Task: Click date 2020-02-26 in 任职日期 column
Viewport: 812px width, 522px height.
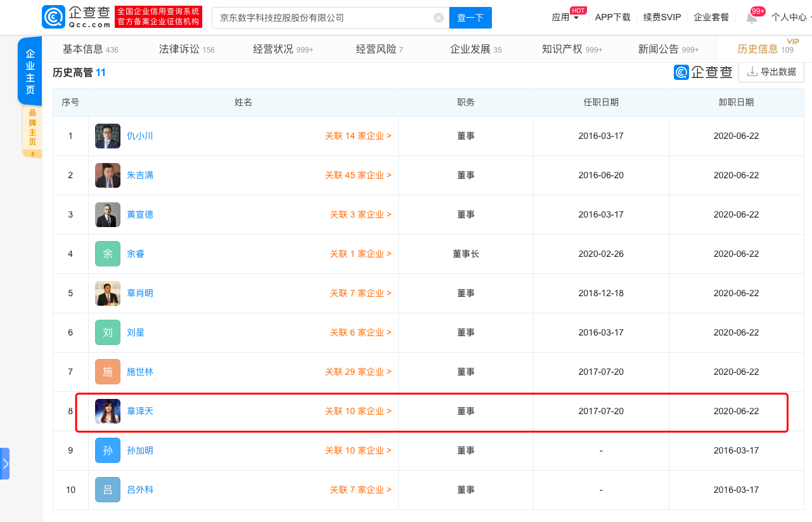Action: click(601, 254)
